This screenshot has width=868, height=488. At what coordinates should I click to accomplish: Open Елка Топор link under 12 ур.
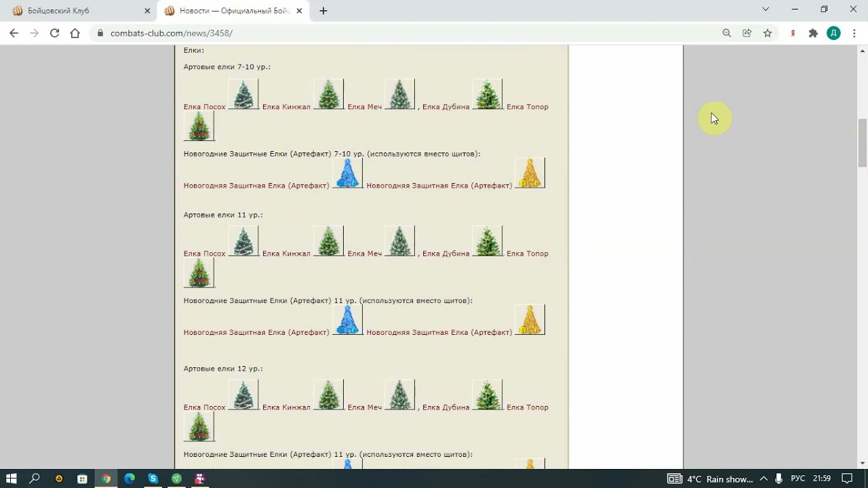[527, 407]
